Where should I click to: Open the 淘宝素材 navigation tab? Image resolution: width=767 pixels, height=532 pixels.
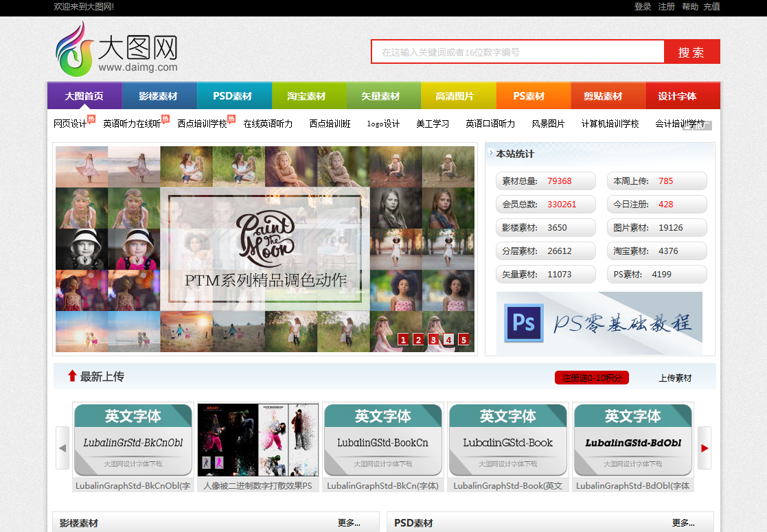tap(306, 96)
